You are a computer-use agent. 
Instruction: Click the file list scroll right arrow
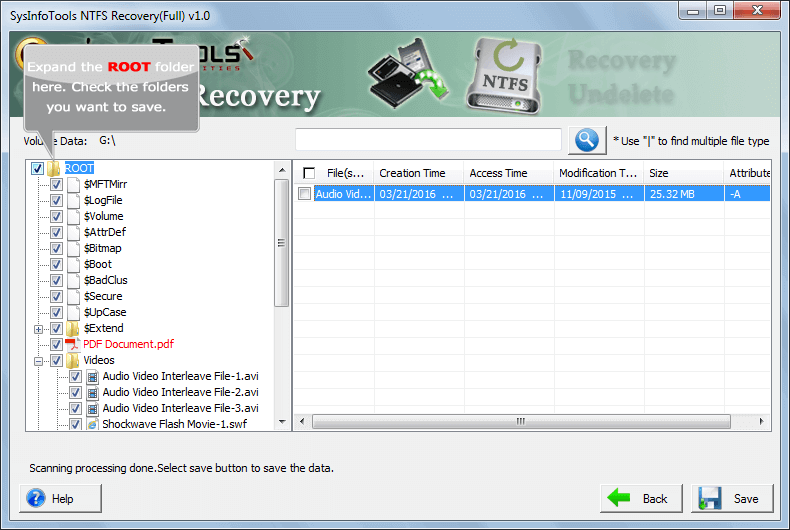[761, 421]
